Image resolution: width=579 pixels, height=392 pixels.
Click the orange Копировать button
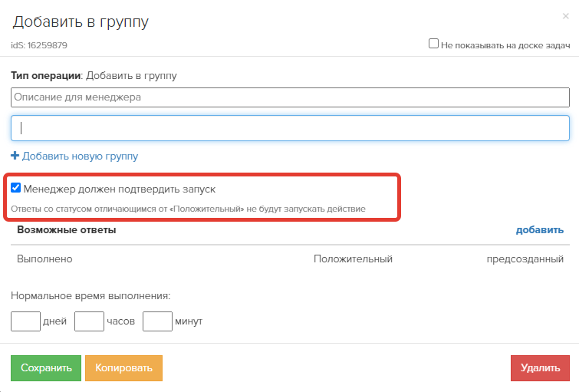tap(123, 368)
